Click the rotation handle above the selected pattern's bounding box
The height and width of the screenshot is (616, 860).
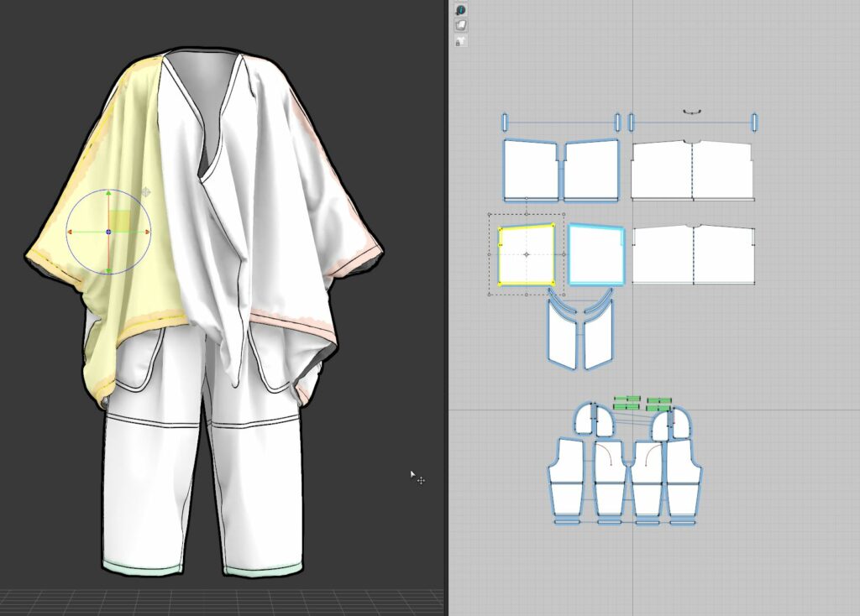pyautogui.click(x=527, y=199)
